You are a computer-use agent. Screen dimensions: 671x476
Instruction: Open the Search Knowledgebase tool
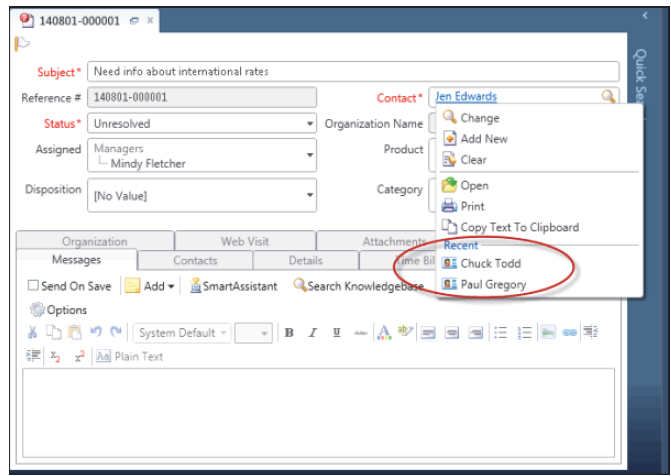click(x=300, y=286)
